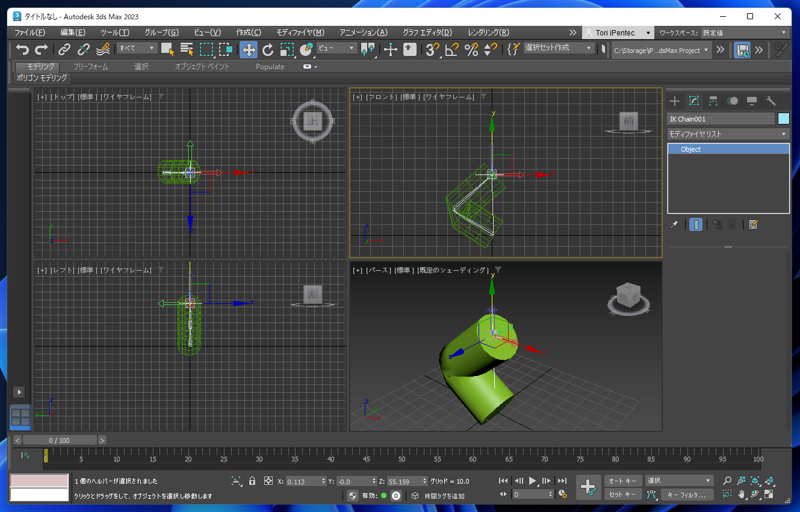Open Edit Named Selection Sets icon
Viewport: 800px width, 512px height.
pyautogui.click(x=513, y=49)
